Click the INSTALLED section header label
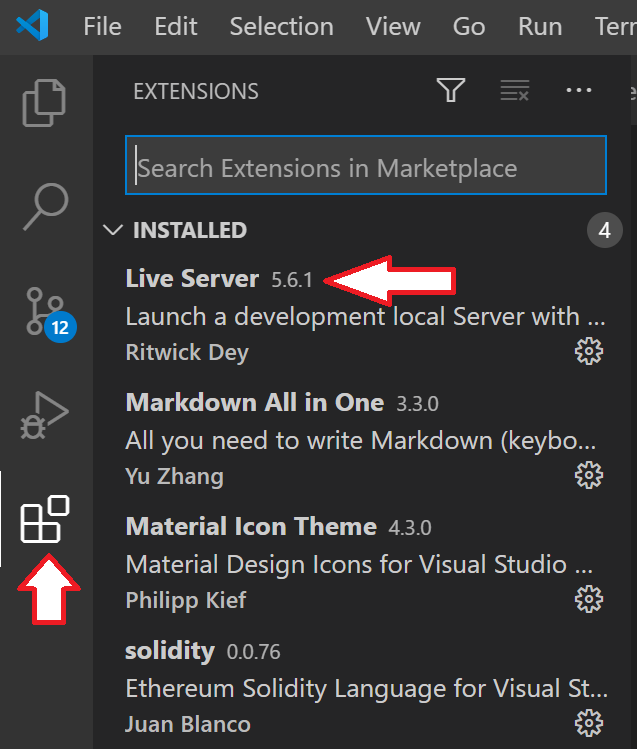 pos(190,230)
